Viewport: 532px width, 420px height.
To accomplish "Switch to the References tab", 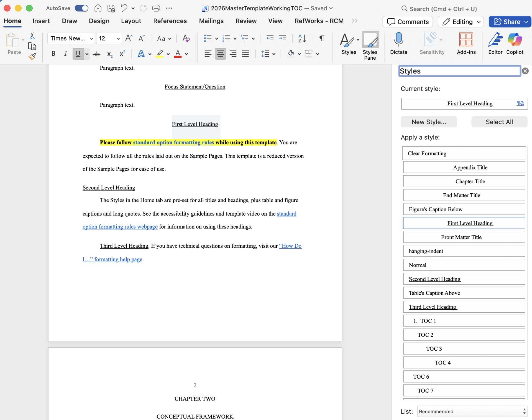I will pos(170,21).
